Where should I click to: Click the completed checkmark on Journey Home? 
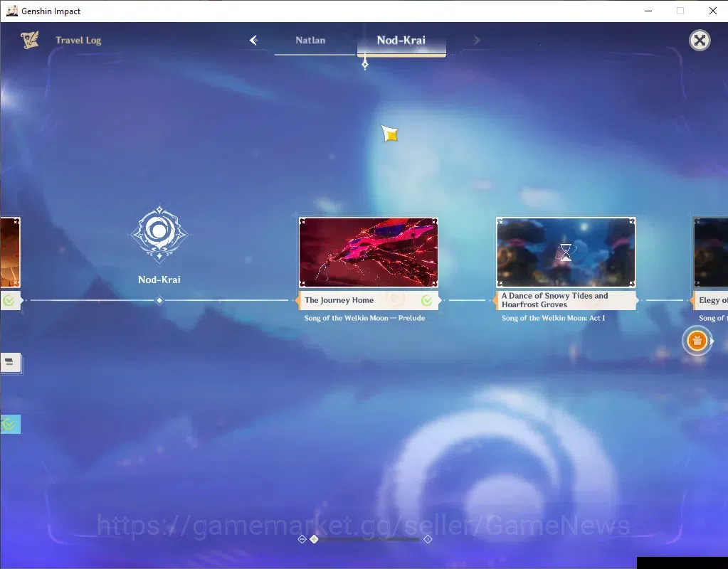[427, 301]
